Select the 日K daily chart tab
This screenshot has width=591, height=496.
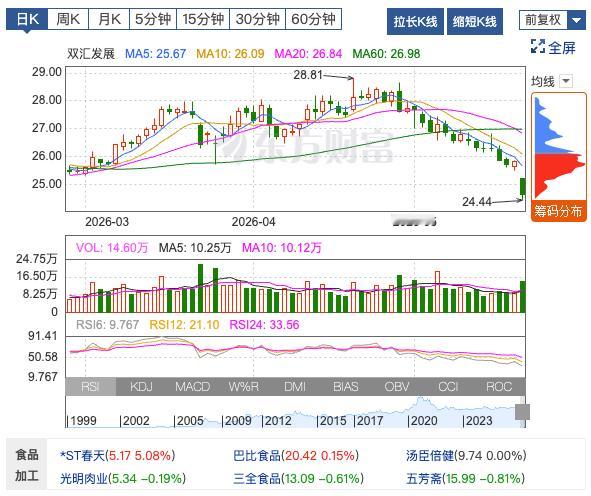point(27,19)
